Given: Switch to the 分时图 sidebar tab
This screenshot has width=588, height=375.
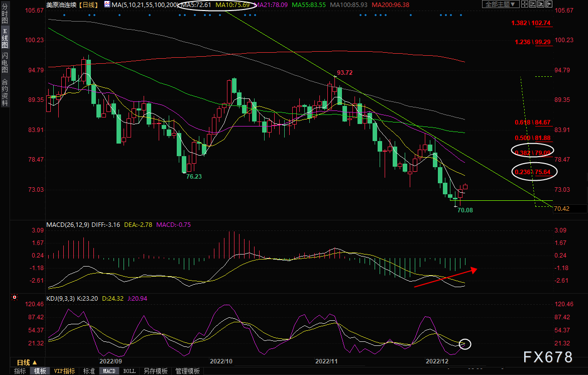Looking at the screenshot, I should point(5,14).
